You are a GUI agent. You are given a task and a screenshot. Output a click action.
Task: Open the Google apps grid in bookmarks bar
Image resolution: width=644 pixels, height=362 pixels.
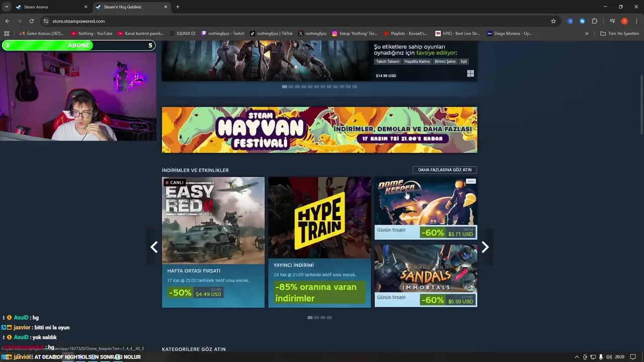(7, 34)
